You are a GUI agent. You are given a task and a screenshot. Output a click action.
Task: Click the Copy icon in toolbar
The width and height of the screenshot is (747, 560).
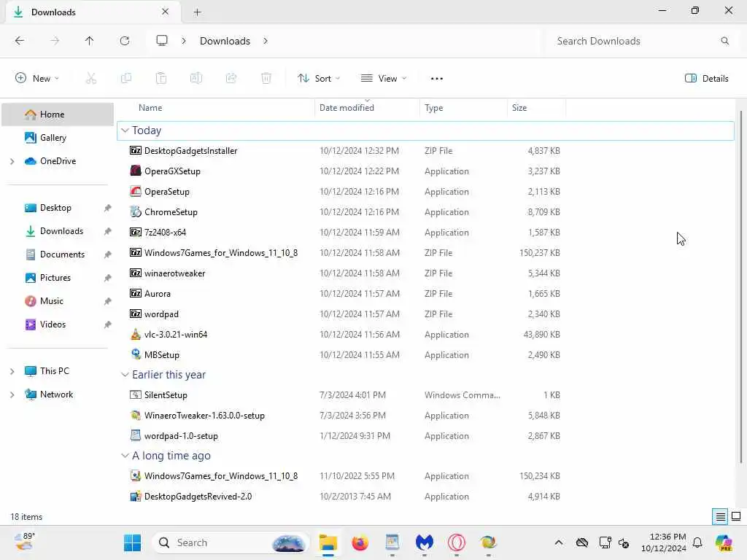(126, 78)
